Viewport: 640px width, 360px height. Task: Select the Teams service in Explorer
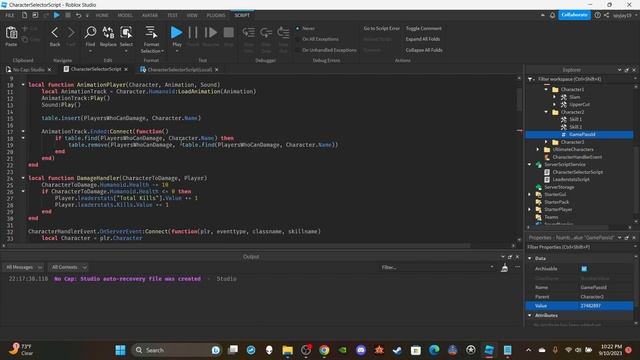point(551,217)
